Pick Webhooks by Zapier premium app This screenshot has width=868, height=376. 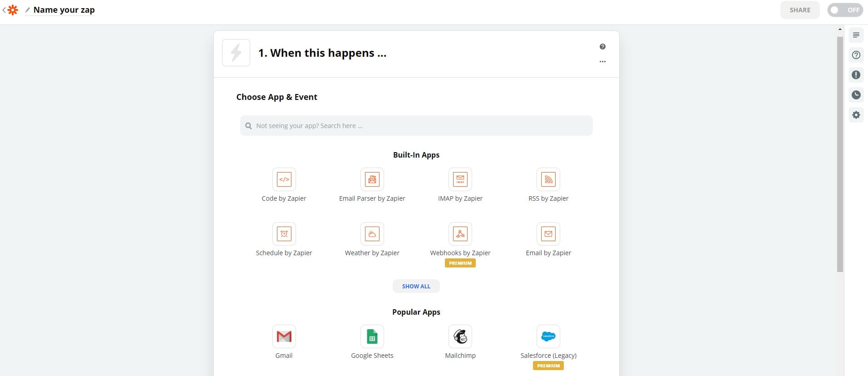point(460,234)
